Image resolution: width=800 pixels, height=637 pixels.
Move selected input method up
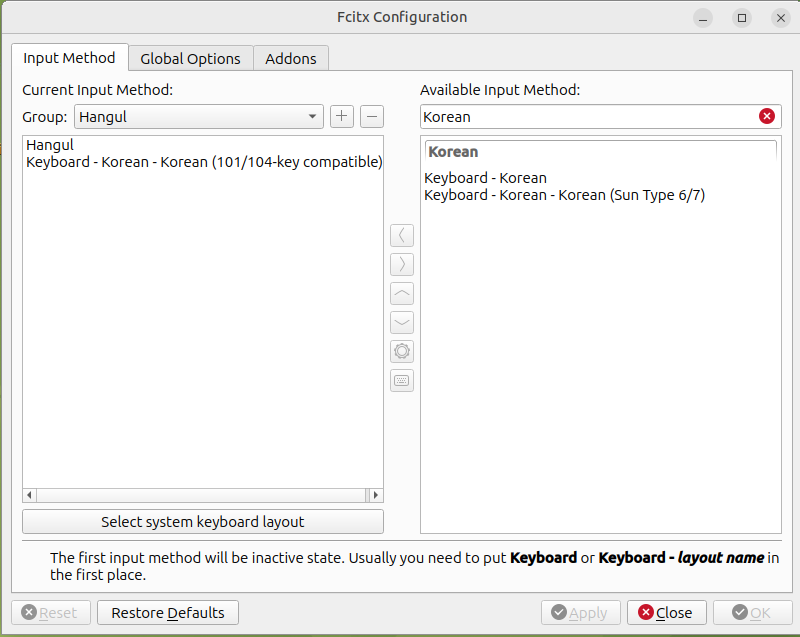tap(402, 293)
